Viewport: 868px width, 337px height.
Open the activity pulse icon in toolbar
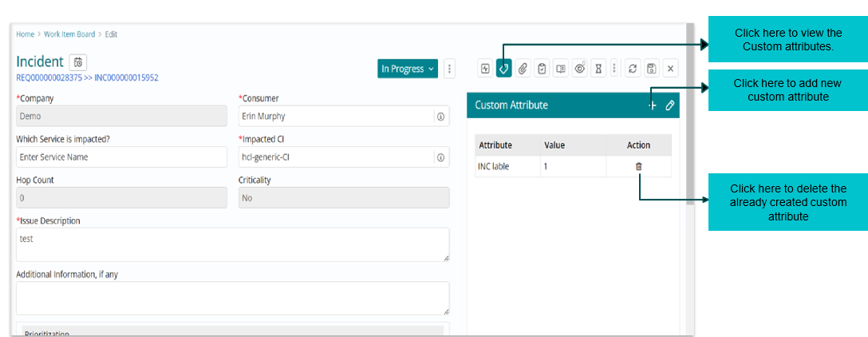(x=485, y=69)
